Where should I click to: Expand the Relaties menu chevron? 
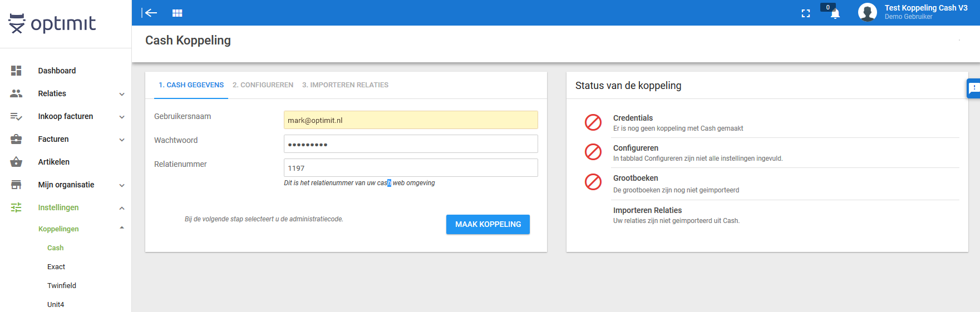pos(122,94)
